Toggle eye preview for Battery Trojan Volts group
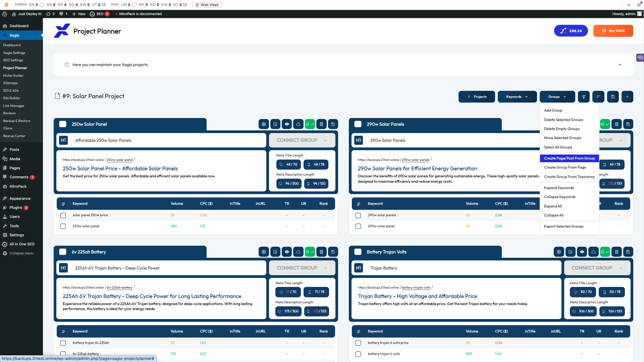This screenshot has width=644, height=362. 582,252
